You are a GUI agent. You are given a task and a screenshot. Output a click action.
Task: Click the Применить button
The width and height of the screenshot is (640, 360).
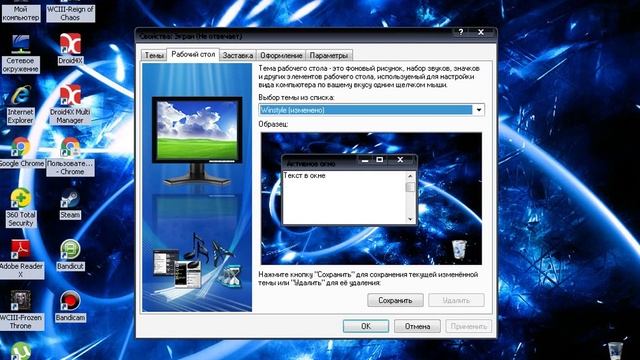coord(469,326)
